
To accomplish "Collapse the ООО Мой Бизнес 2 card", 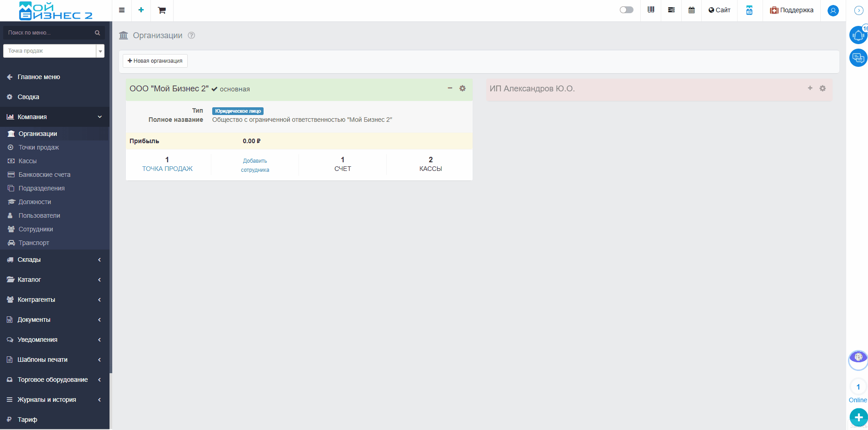I will pos(450,88).
